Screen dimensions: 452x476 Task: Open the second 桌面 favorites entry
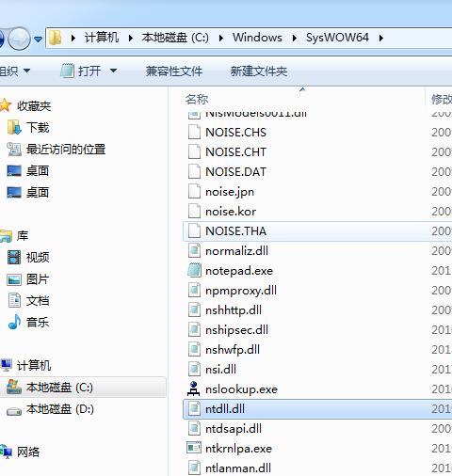pos(38,193)
